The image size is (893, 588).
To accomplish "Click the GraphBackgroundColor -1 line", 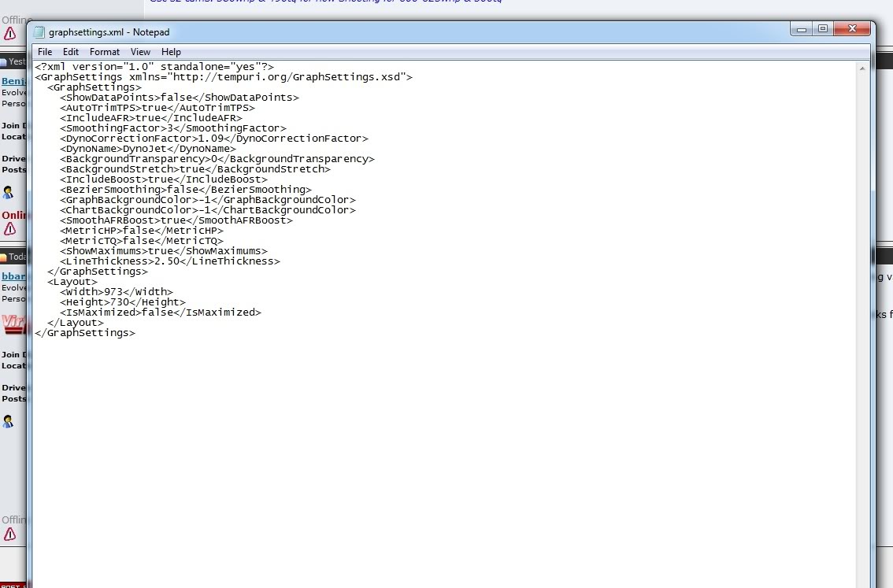I will 208,200.
